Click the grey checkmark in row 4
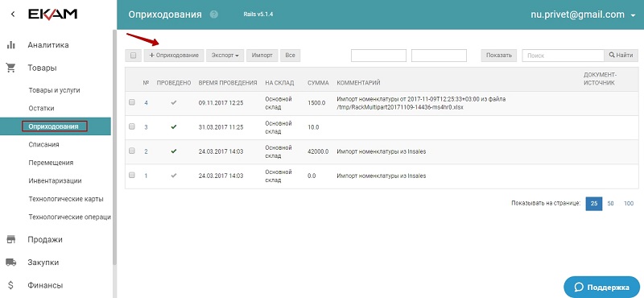Viewport: 644px width, 298px height. [174, 103]
